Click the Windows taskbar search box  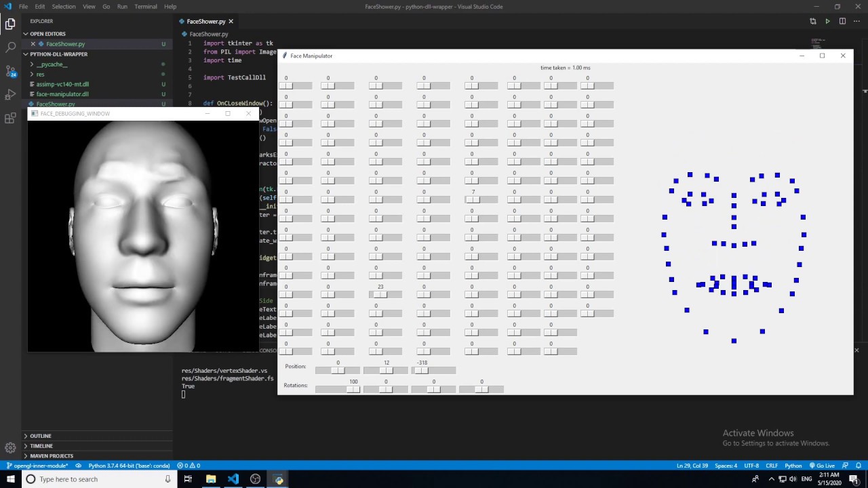(x=98, y=479)
